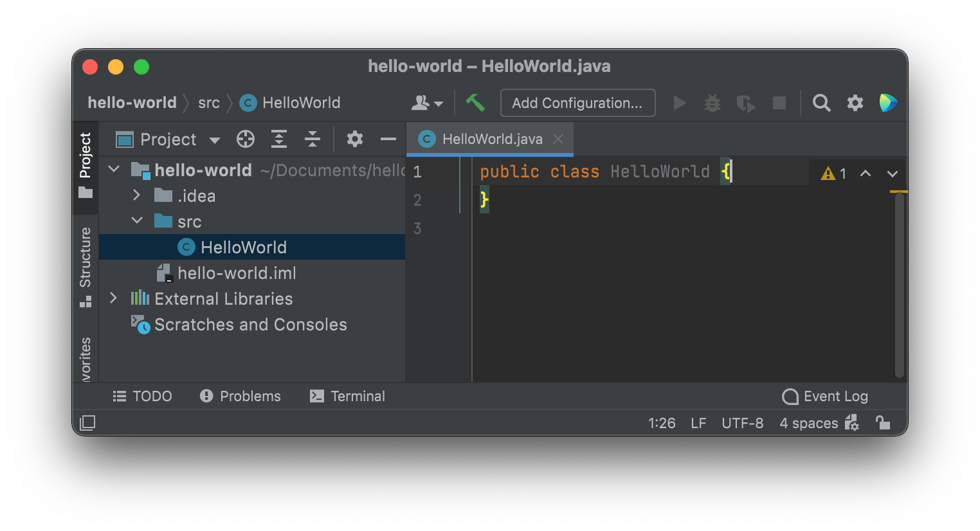The height and width of the screenshot is (531, 980).
Task: Collapse the hello-world project root
Action: tap(114, 169)
